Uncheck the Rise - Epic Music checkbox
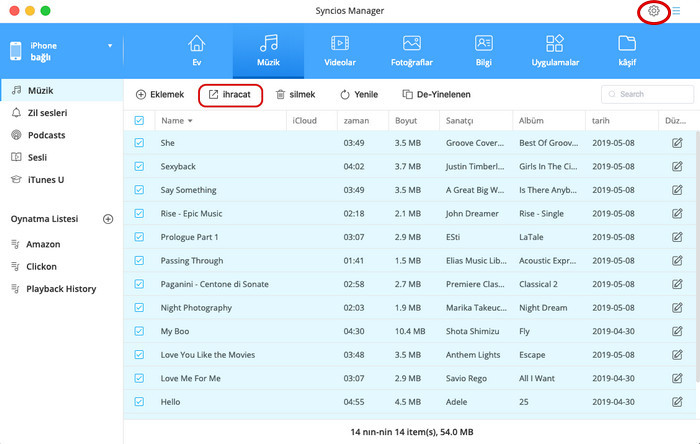This screenshot has height=444, width=700. [139, 213]
